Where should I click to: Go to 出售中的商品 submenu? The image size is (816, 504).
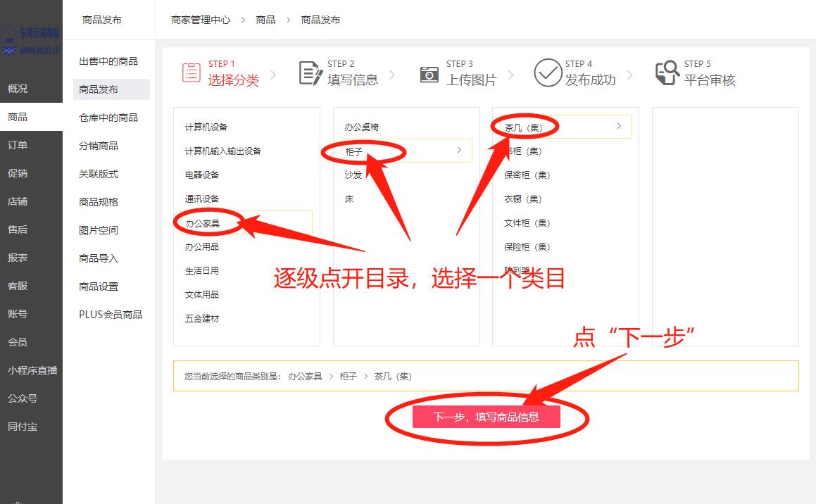(x=108, y=61)
